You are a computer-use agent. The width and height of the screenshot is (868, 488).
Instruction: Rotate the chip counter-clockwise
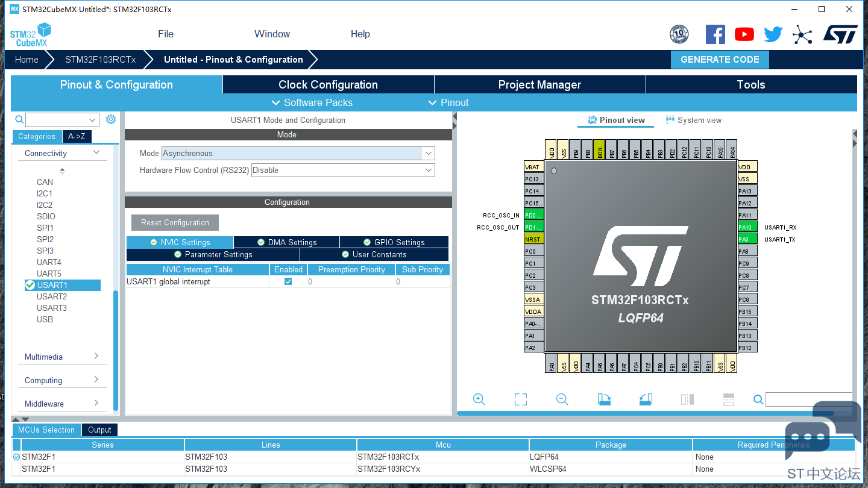coord(646,399)
